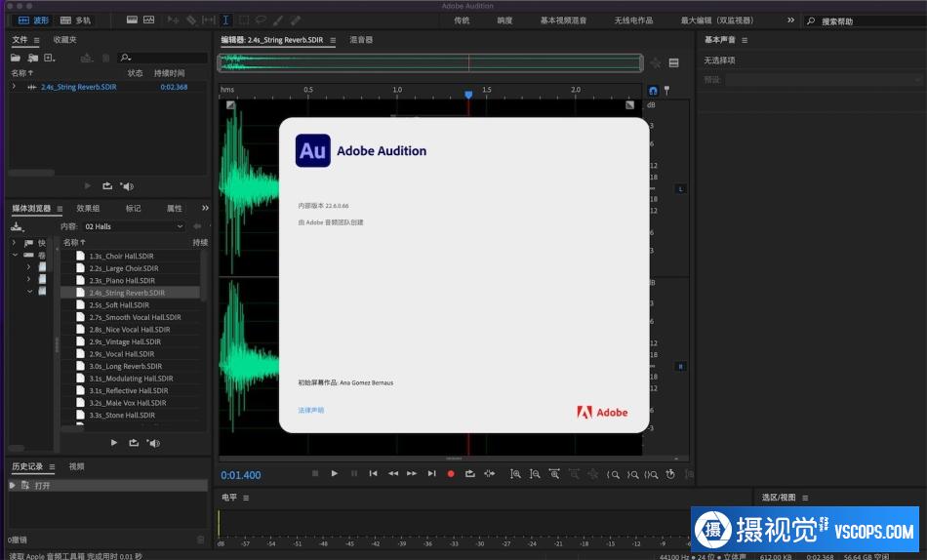Image resolution: width=927 pixels, height=560 pixels.
Task: Toggle loop preview in Media Browser
Action: tap(134, 442)
